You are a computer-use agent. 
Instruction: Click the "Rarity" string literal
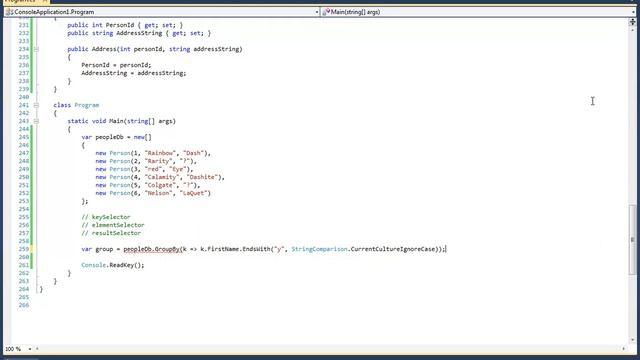click(158, 161)
